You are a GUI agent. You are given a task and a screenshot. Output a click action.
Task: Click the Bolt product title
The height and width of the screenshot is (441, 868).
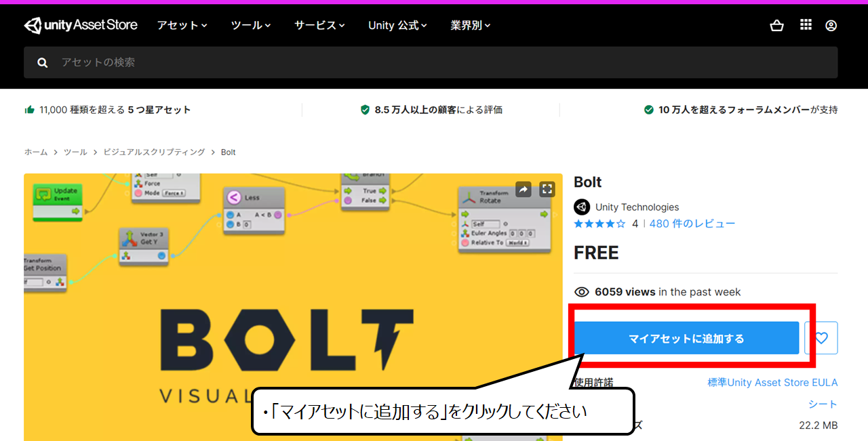click(587, 182)
